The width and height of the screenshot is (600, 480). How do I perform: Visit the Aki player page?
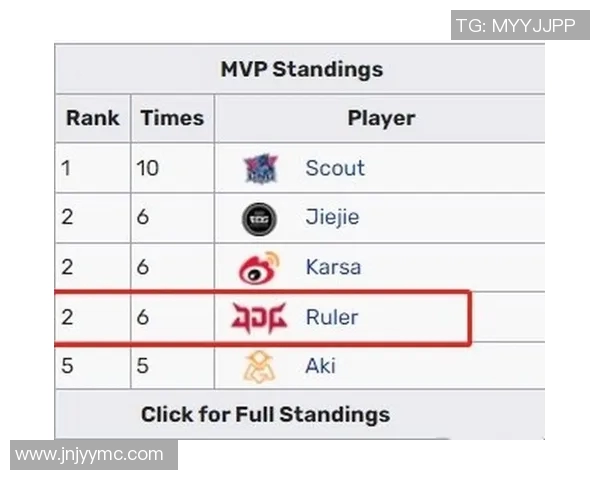320,367
